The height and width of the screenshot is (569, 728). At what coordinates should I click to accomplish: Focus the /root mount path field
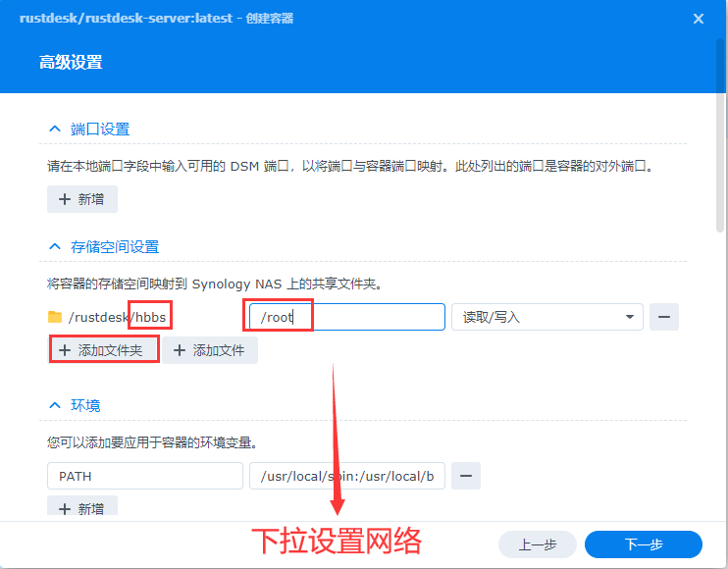(346, 317)
